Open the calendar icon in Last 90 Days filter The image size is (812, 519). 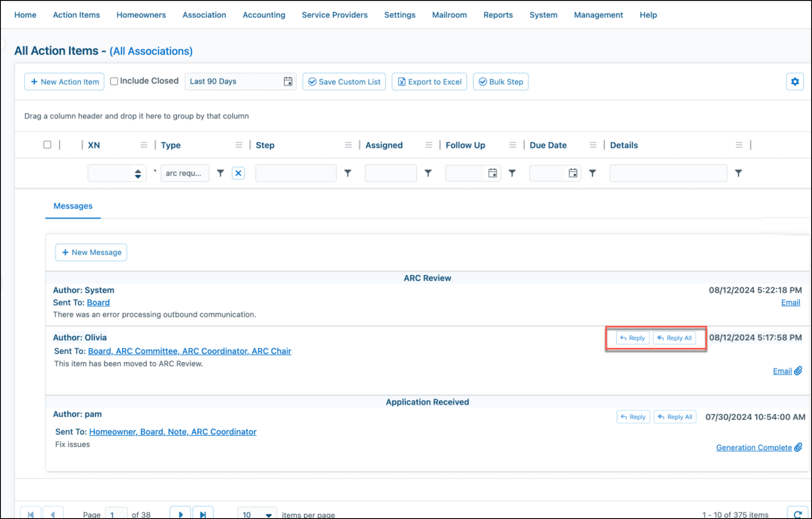[288, 81]
